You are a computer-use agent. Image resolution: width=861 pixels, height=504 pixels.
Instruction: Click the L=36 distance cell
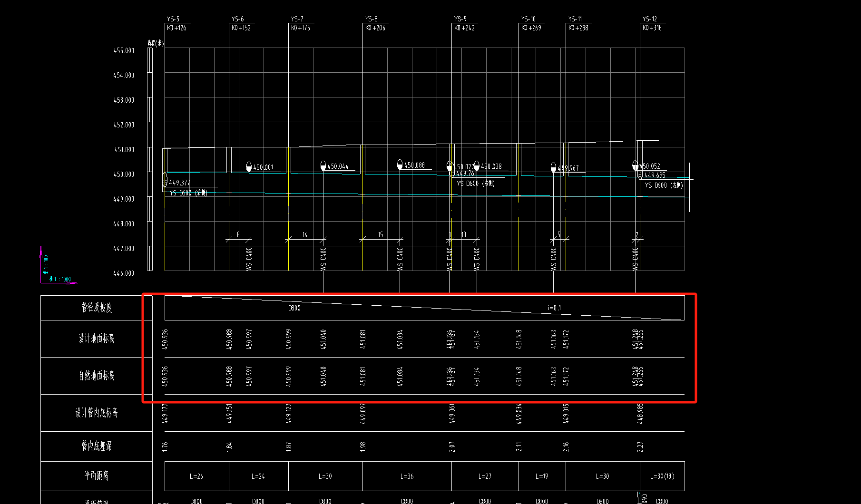pos(407,476)
